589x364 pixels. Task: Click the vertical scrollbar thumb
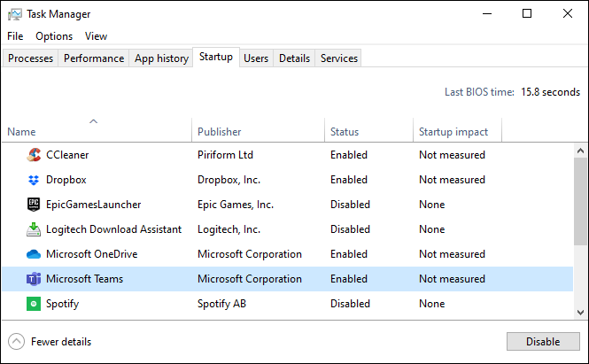[x=580, y=202]
